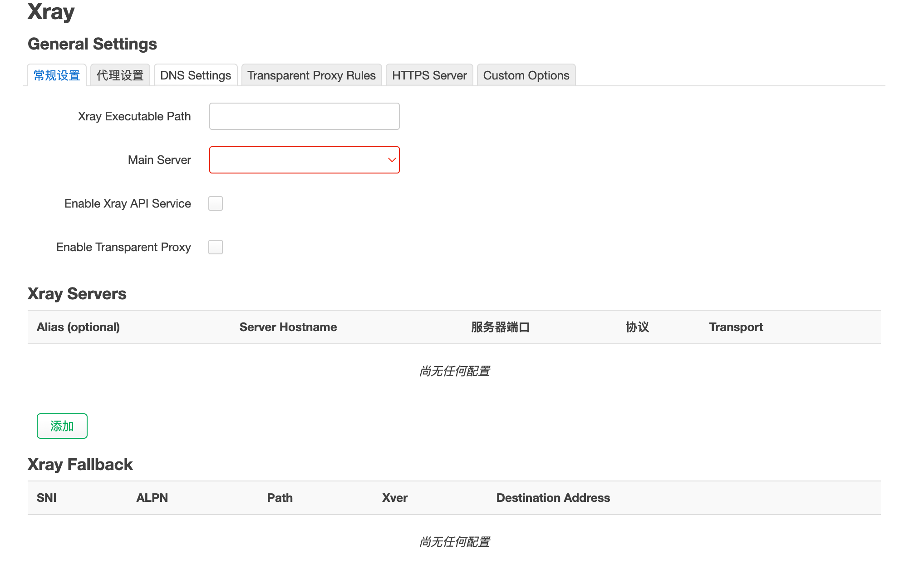Open the Main Server dropdown
924x565 pixels.
(x=304, y=160)
